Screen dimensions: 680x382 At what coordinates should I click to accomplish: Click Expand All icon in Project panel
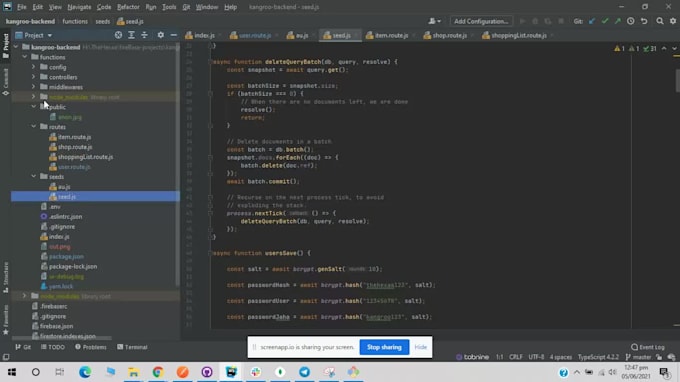(131, 35)
